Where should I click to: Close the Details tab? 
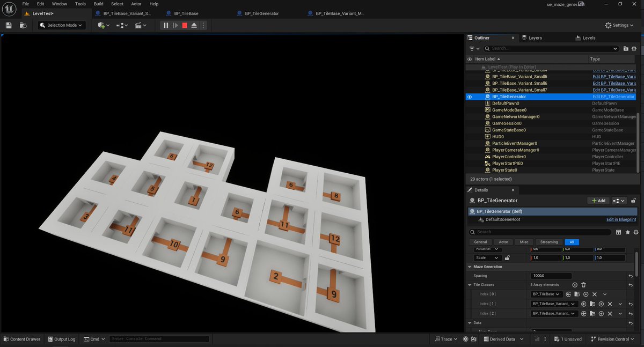point(513,190)
